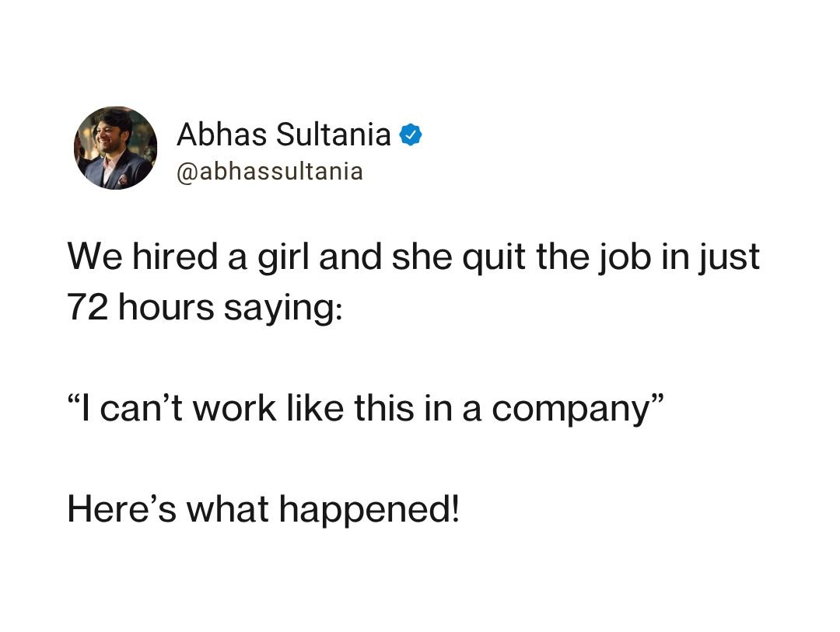Select the quote "I can't work like this in a company"
The height and width of the screenshot is (632, 840).
click(x=366, y=410)
